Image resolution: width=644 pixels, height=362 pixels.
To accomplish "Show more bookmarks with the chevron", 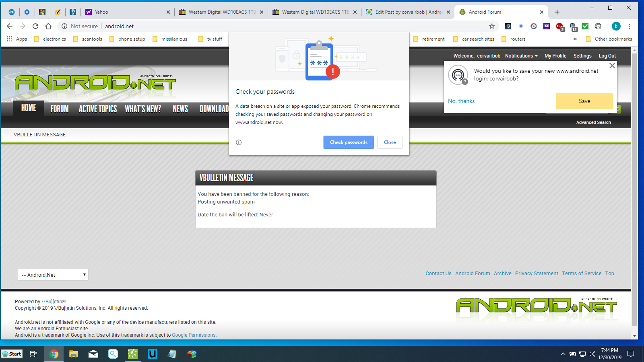I will coord(575,39).
